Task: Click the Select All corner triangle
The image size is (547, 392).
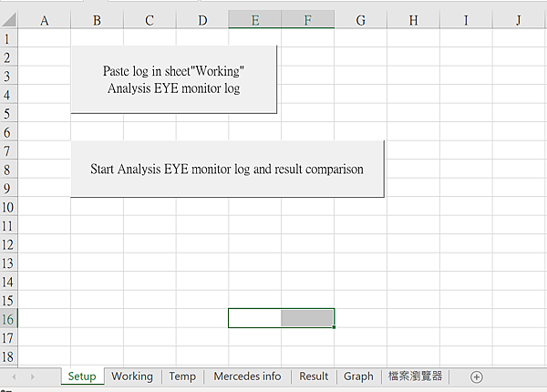Action: (x=9, y=19)
